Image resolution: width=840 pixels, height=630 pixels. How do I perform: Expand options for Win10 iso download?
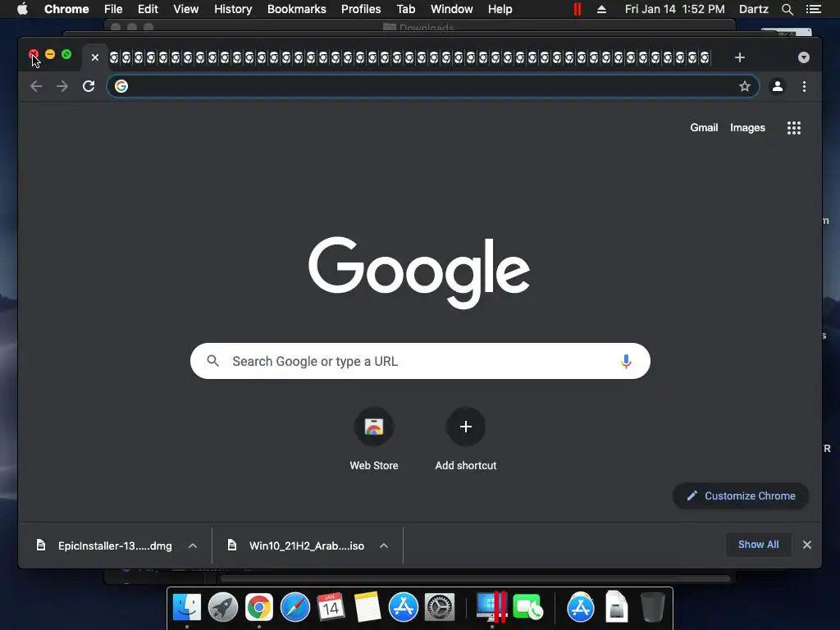[x=384, y=546]
